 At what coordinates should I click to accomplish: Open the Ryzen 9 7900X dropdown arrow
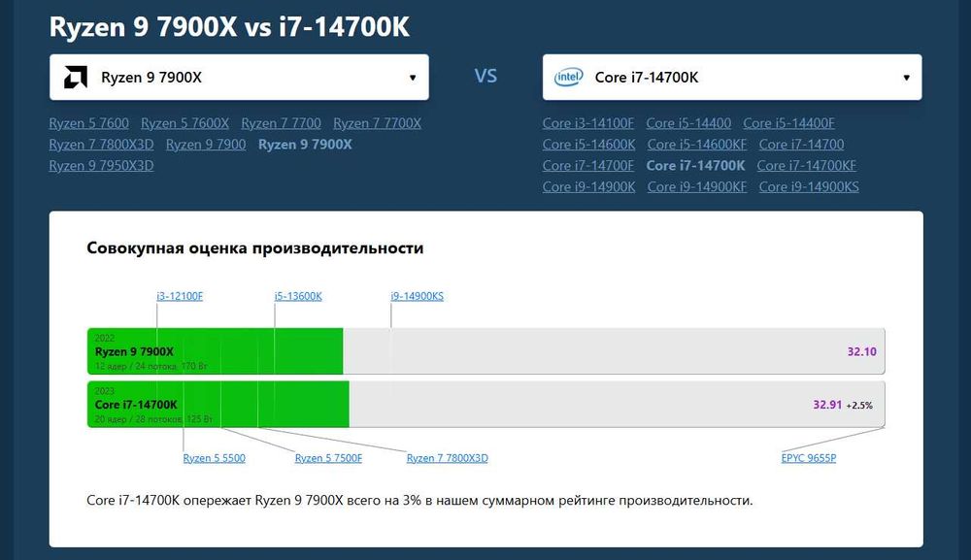(413, 78)
